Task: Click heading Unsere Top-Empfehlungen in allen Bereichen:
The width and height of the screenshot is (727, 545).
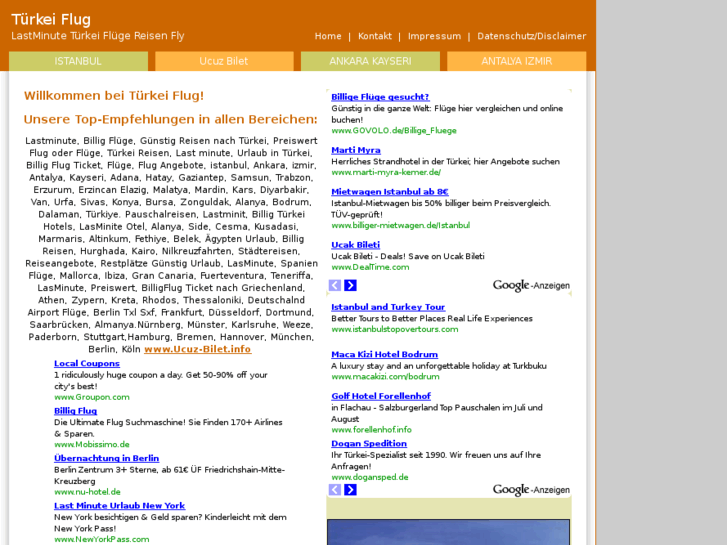Action: coord(170,120)
